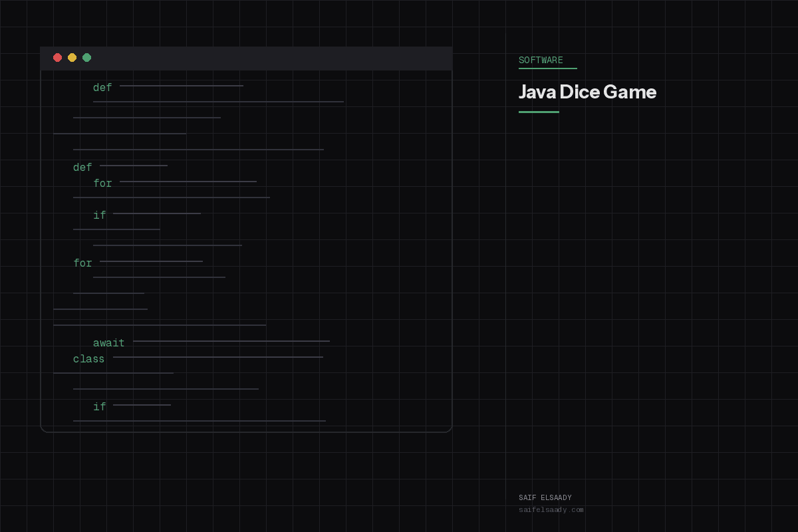Toggle the bottom 'if' statement line
The height and width of the screenshot is (532, 798).
(x=100, y=406)
